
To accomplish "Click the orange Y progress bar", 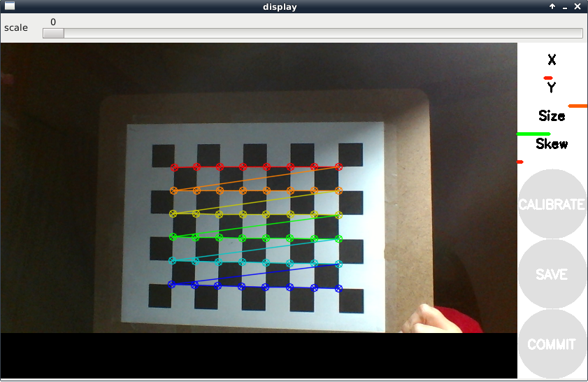I will (x=578, y=106).
